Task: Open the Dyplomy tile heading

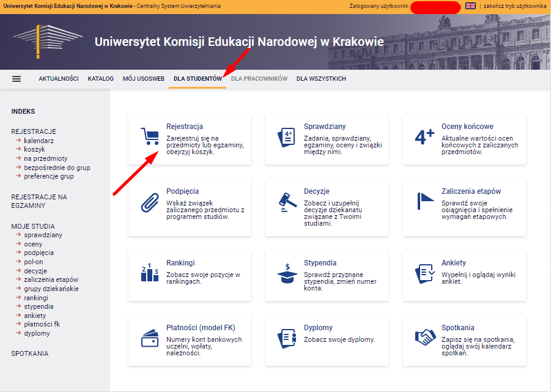Action: [x=318, y=328]
